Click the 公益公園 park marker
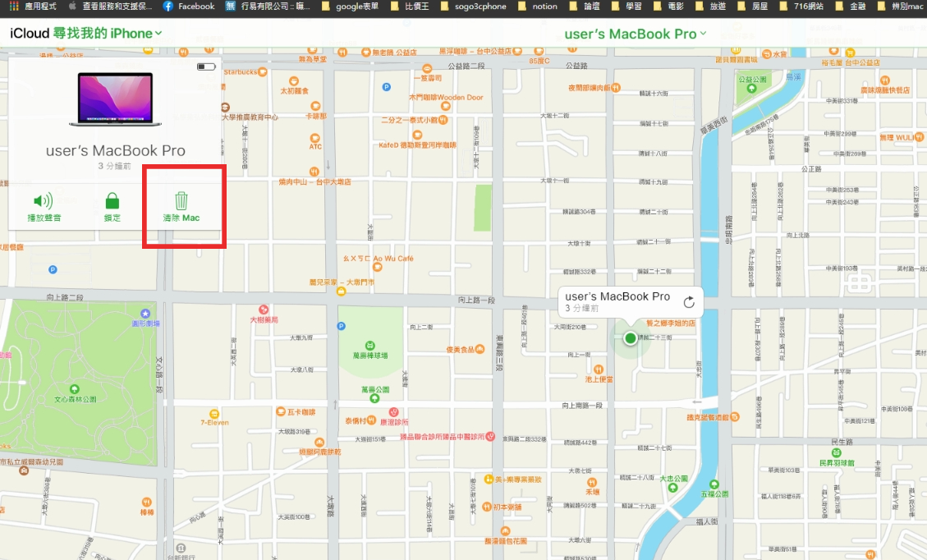 pos(751,88)
